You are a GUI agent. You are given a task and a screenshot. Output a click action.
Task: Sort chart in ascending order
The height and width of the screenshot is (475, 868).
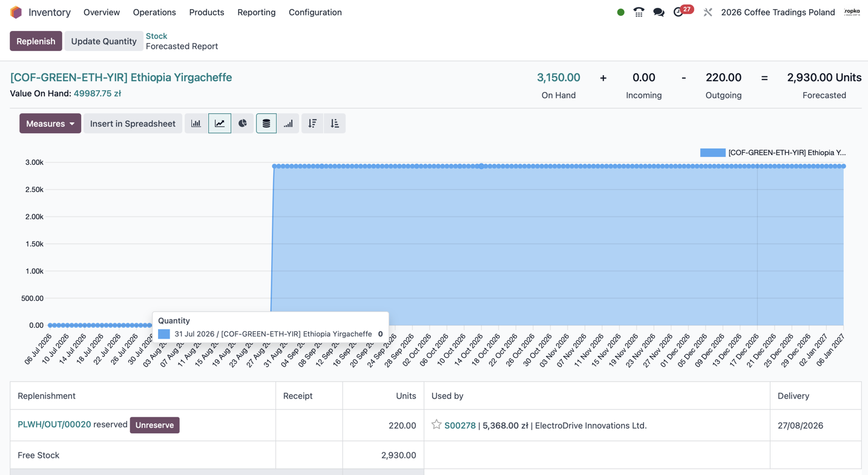(335, 124)
